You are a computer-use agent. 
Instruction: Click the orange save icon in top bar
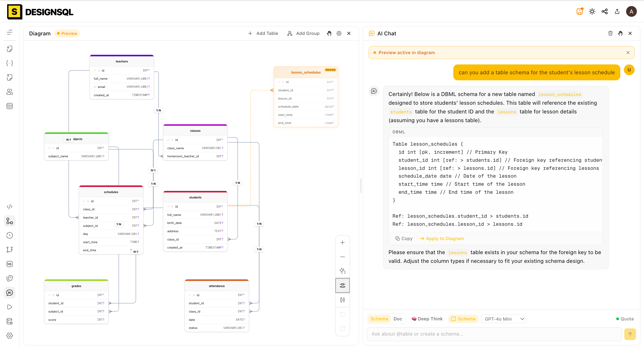[x=580, y=11]
